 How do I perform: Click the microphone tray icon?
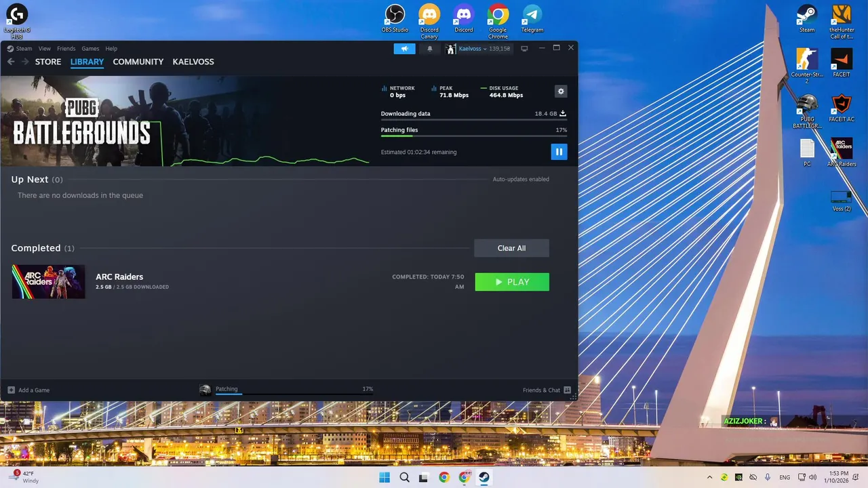(x=768, y=477)
